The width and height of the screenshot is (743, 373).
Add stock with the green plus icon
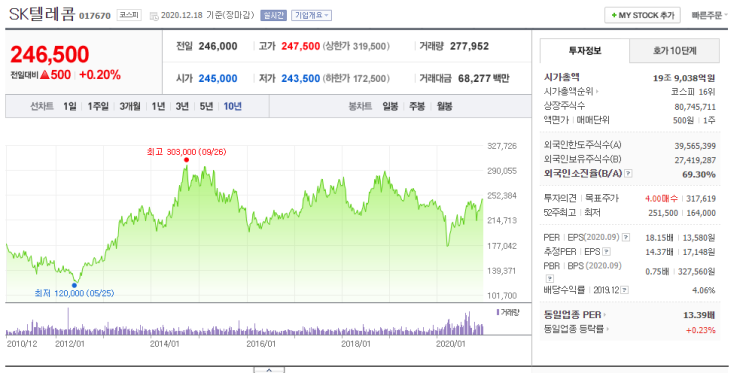click(614, 16)
